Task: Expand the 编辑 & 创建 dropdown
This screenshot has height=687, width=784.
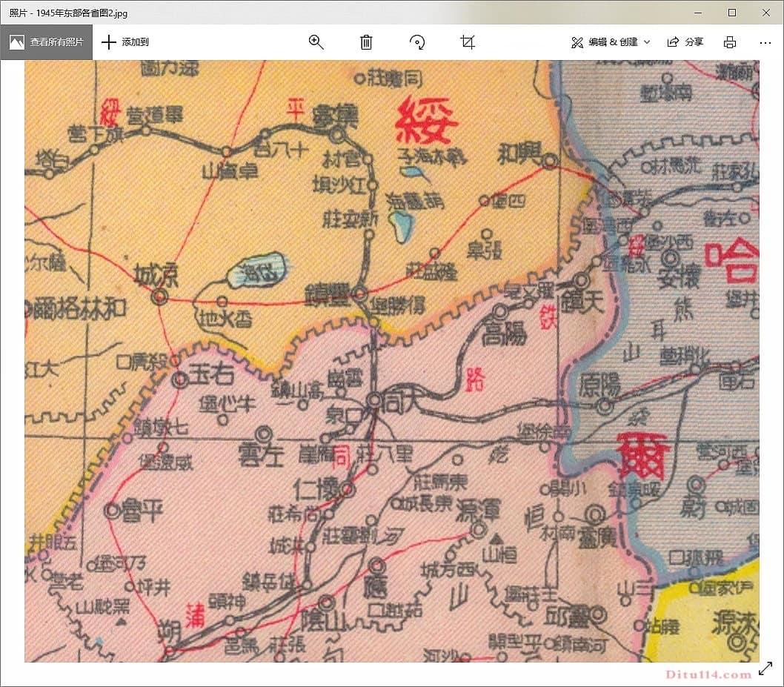Action: pos(611,42)
